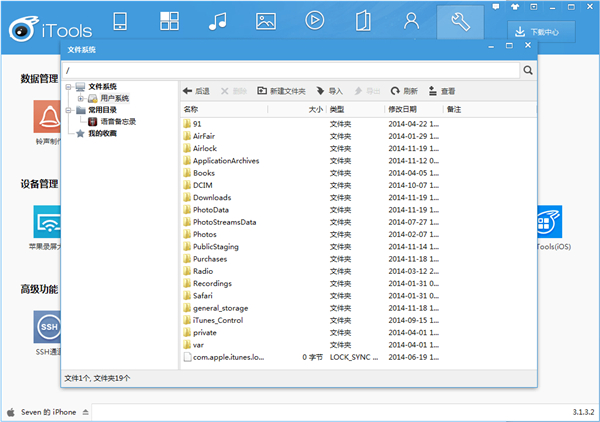Open the Video play tab icon

tap(314, 20)
